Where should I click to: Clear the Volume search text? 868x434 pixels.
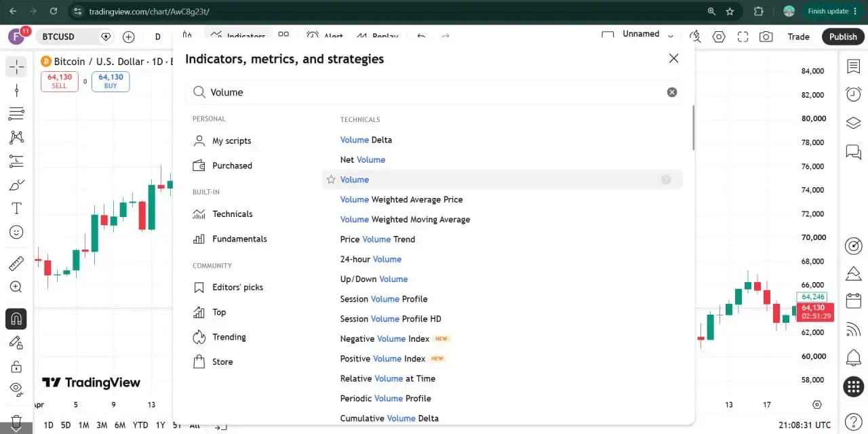tap(672, 92)
